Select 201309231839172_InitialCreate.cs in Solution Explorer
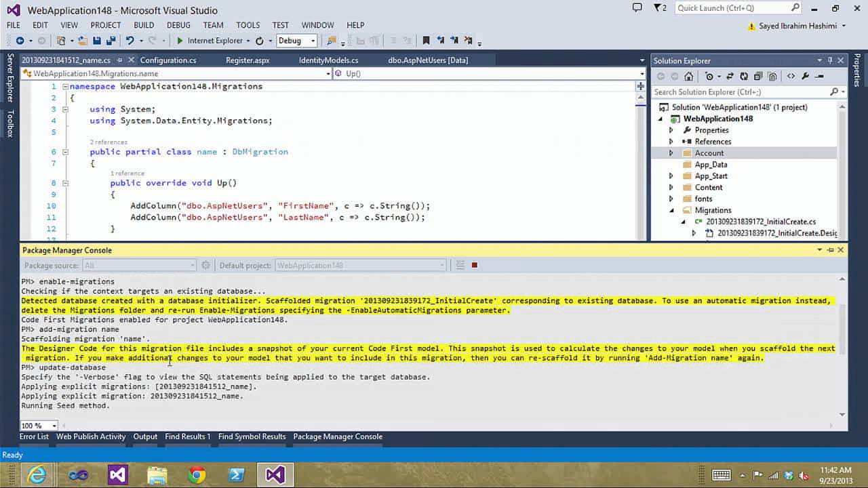 point(761,222)
